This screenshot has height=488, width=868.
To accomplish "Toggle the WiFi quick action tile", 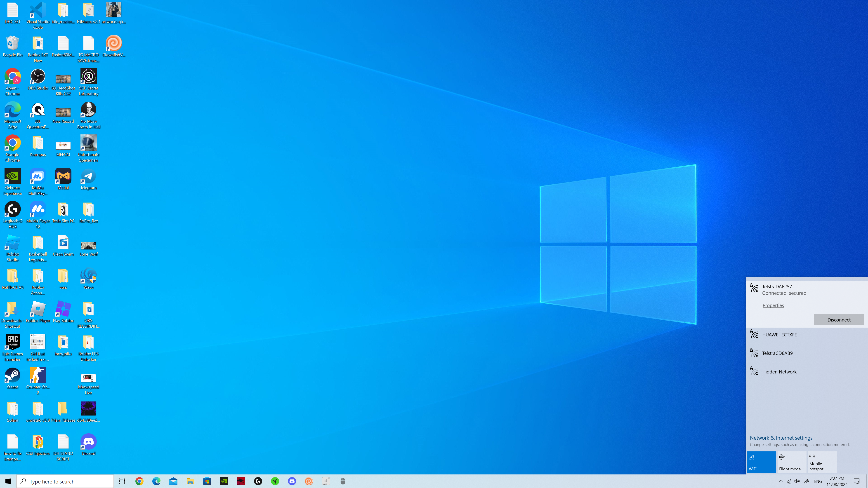I will click(x=762, y=462).
